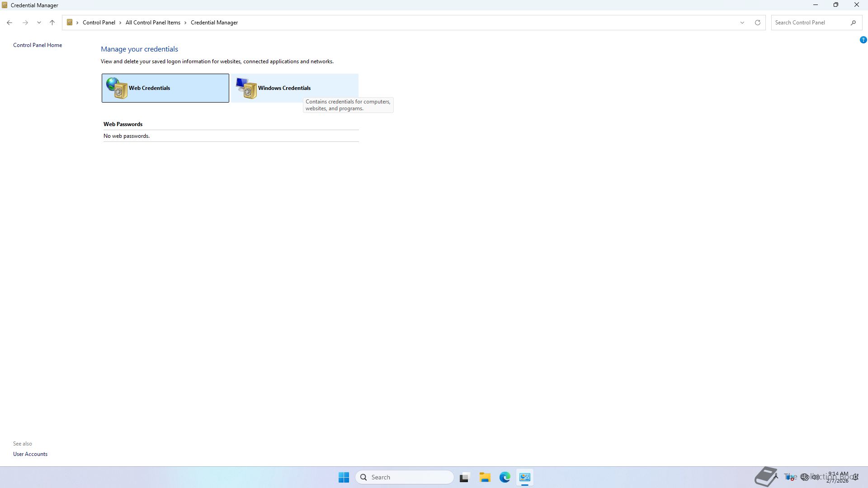Expand chevron after Control Panel breadcrumb
868x488 pixels.
click(x=120, y=23)
